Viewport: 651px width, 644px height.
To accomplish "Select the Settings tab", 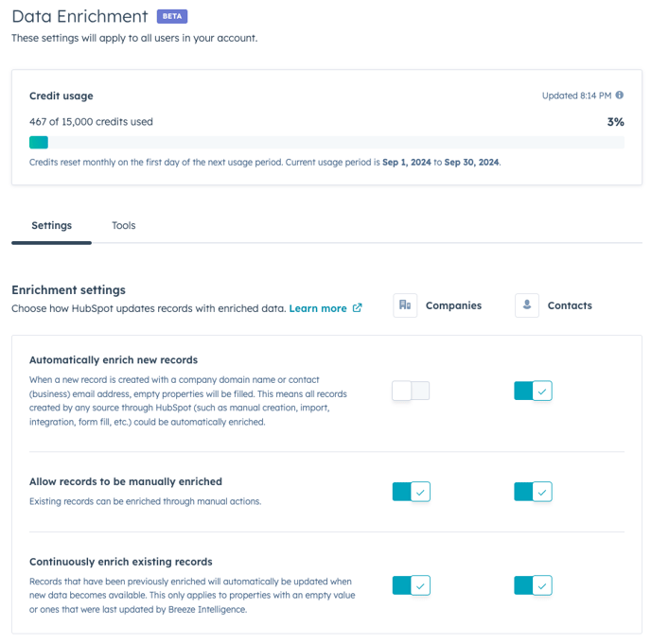I will 51,225.
